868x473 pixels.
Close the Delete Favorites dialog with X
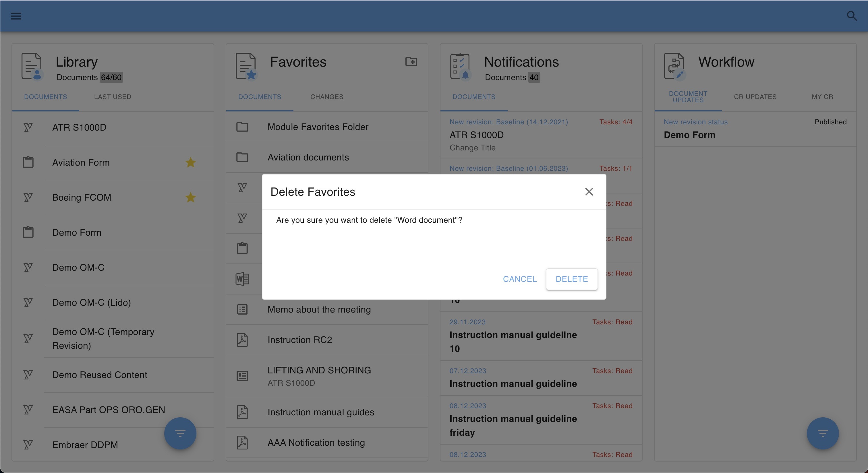click(x=589, y=192)
